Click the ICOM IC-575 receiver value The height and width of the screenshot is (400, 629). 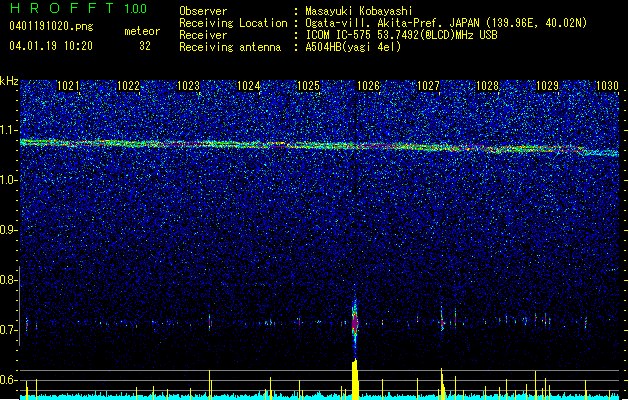(x=401, y=35)
